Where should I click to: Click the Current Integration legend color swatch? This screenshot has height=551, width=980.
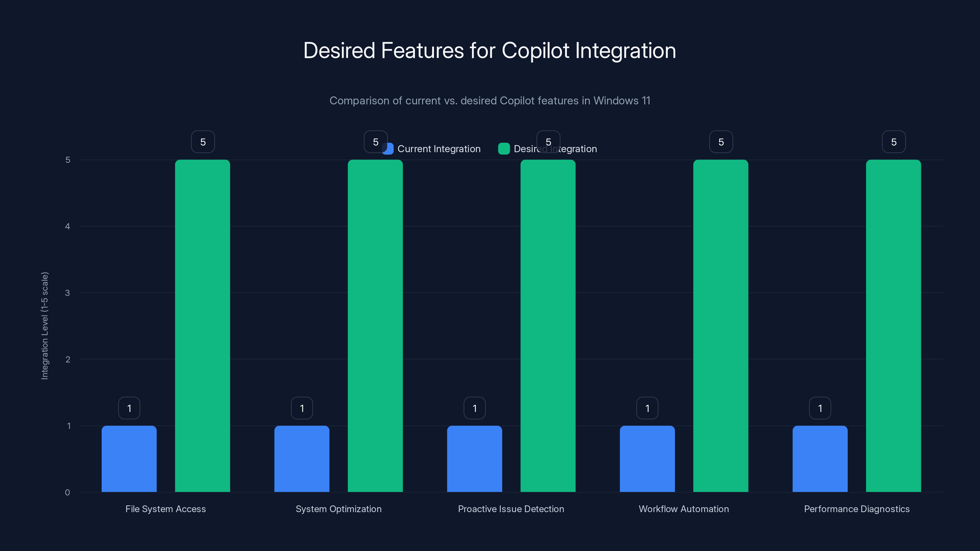[388, 149]
